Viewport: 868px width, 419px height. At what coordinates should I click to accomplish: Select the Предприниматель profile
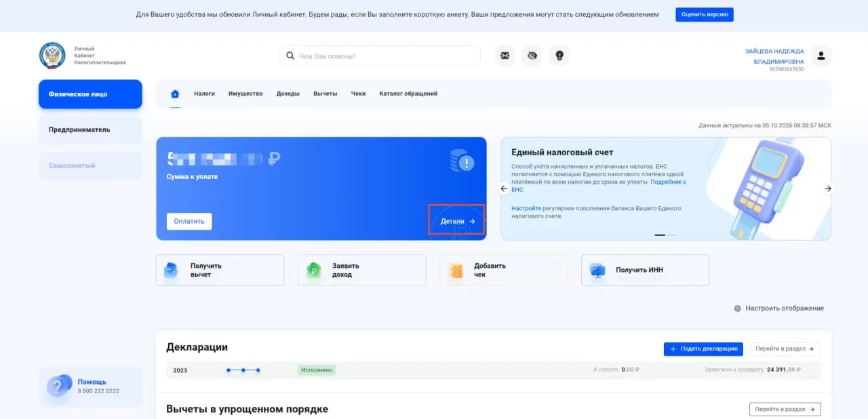click(x=90, y=129)
